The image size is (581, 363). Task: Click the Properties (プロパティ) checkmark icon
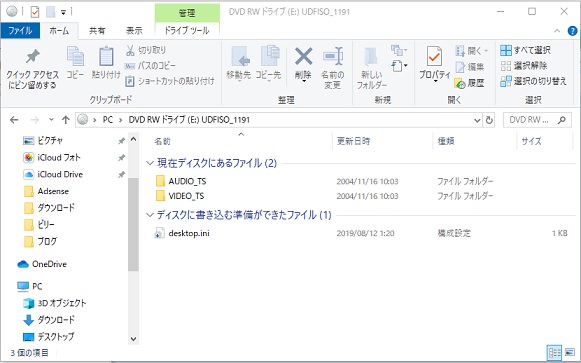[434, 56]
